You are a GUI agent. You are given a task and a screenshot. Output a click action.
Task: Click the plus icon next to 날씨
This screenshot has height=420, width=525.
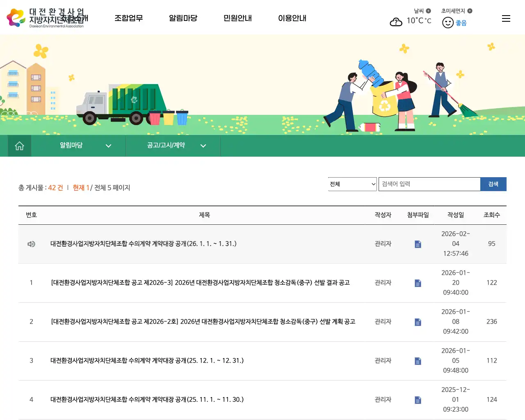pos(429,11)
